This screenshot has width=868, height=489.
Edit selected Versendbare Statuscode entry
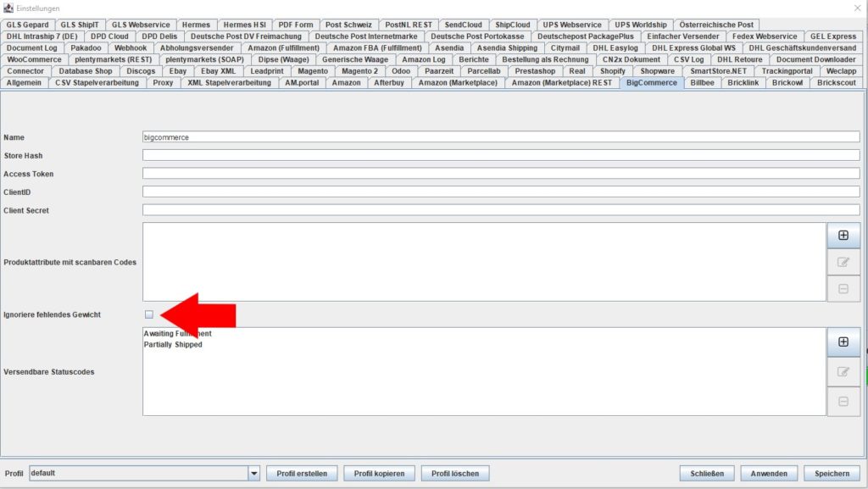pos(843,372)
